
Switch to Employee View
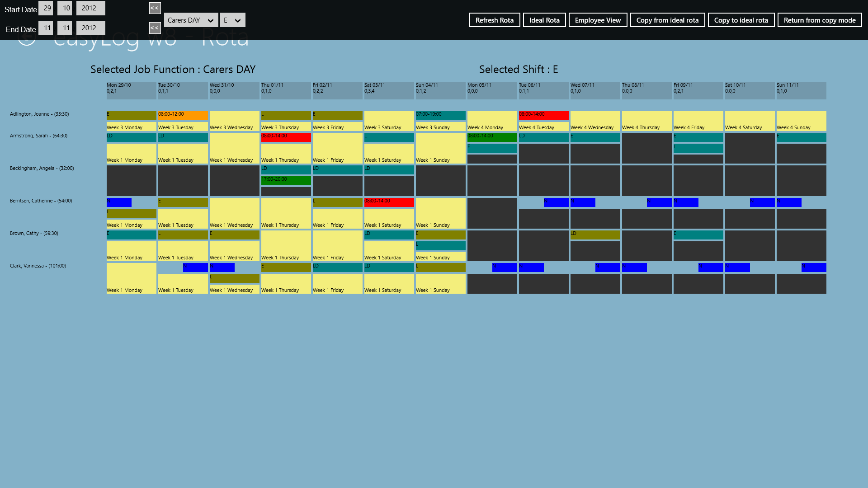point(598,20)
